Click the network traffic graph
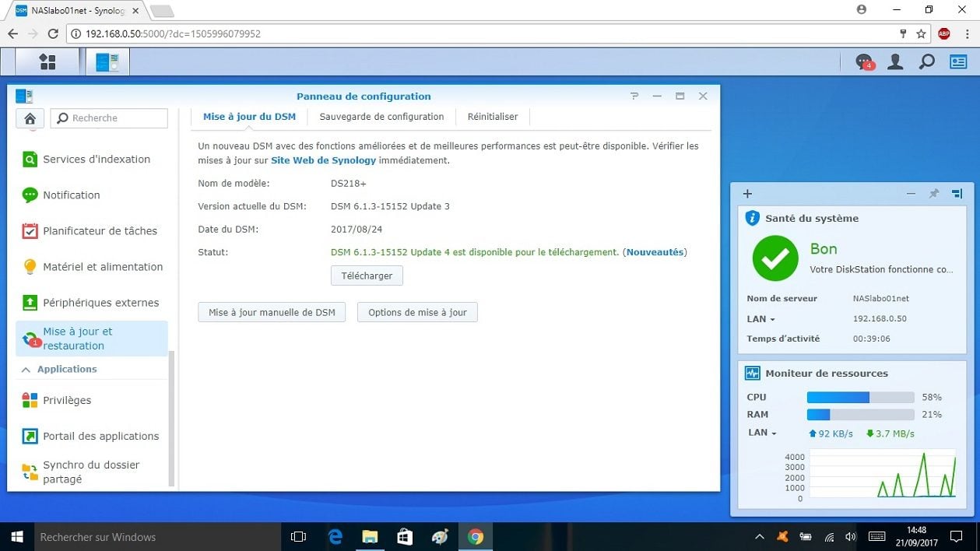The height and width of the screenshot is (551, 980). coord(881,474)
